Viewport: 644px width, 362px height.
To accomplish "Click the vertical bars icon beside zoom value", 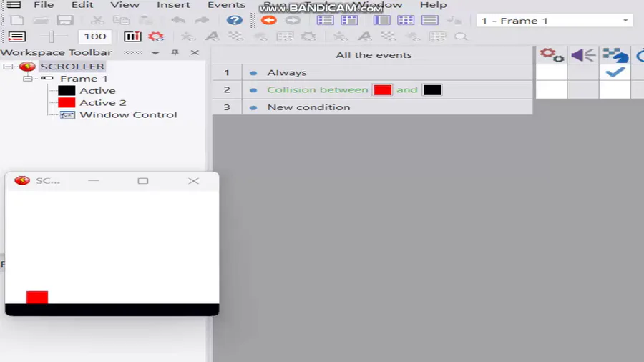I will [132, 36].
